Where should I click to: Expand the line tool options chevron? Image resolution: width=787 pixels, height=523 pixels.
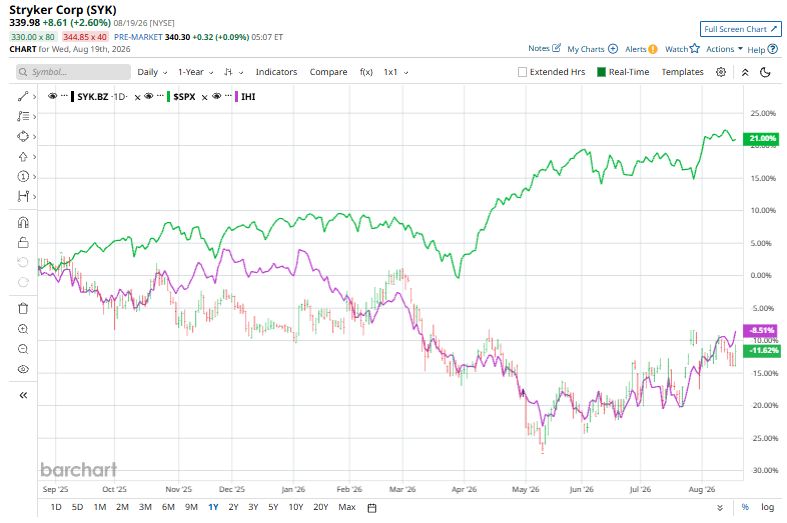click(x=34, y=97)
